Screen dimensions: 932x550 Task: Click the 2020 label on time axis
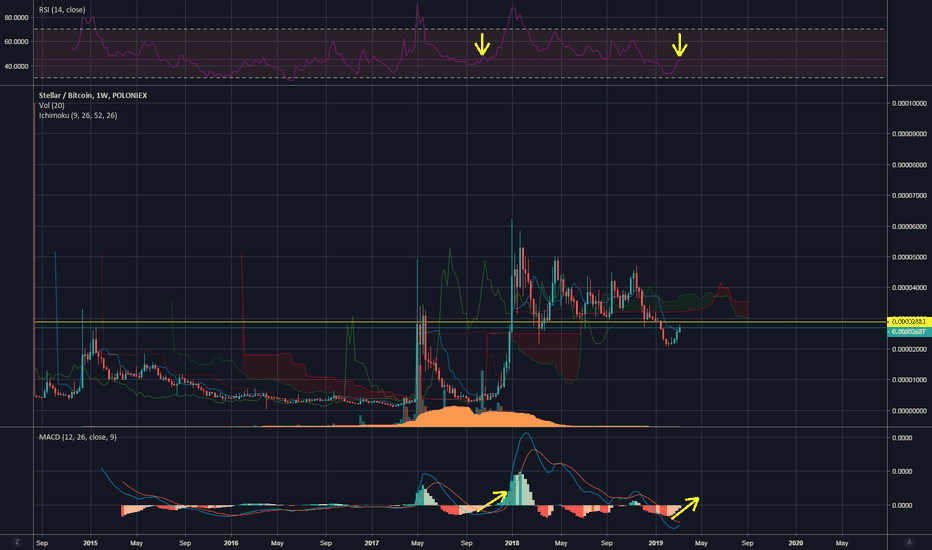[795, 543]
